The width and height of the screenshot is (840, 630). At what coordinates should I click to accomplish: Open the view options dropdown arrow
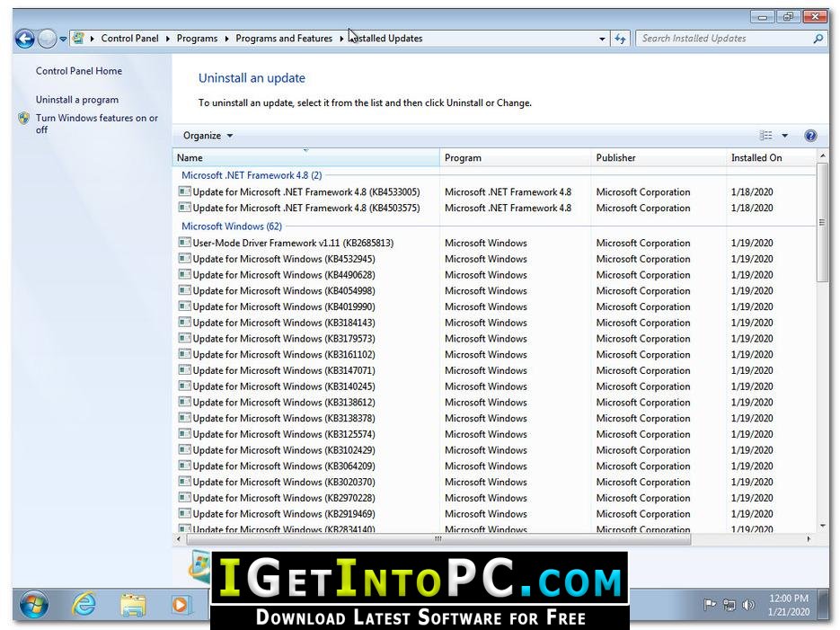point(785,136)
